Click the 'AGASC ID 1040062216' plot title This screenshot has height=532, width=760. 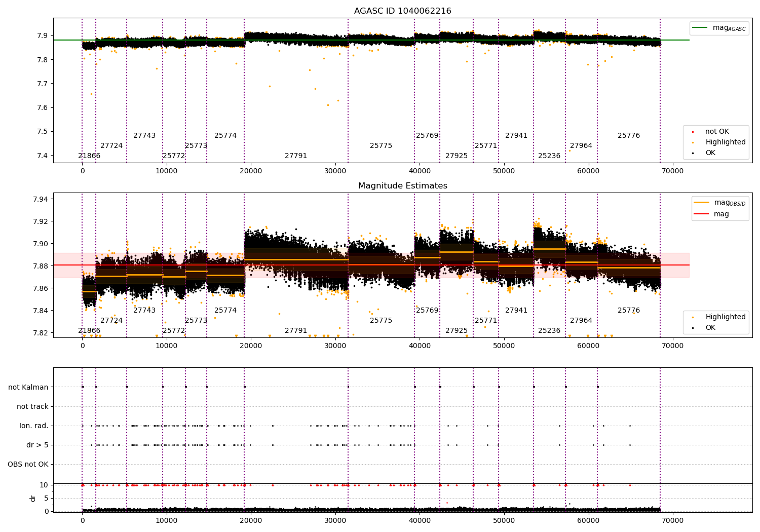[402, 11]
